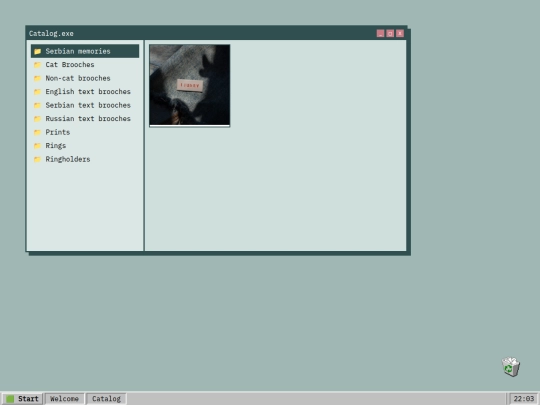Screen dimensions: 540x405
Task: Click the folder icon beside Serbian text brooches
Action: (x=37, y=105)
